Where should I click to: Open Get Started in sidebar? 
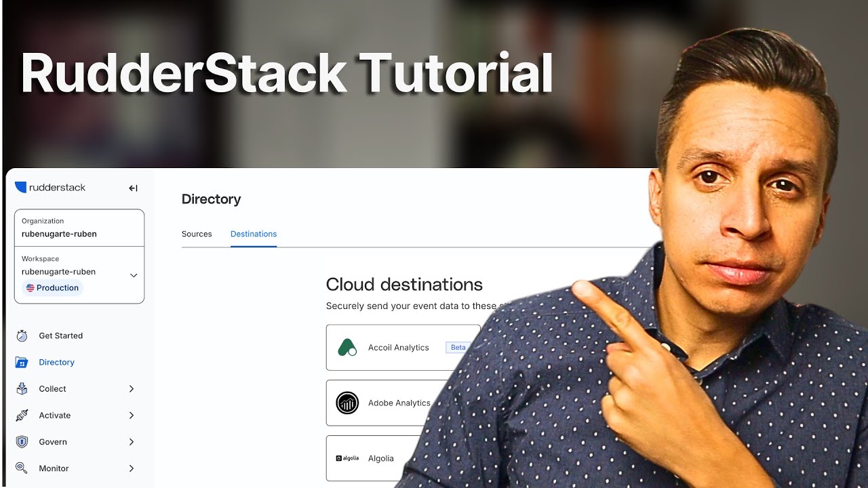(x=60, y=335)
